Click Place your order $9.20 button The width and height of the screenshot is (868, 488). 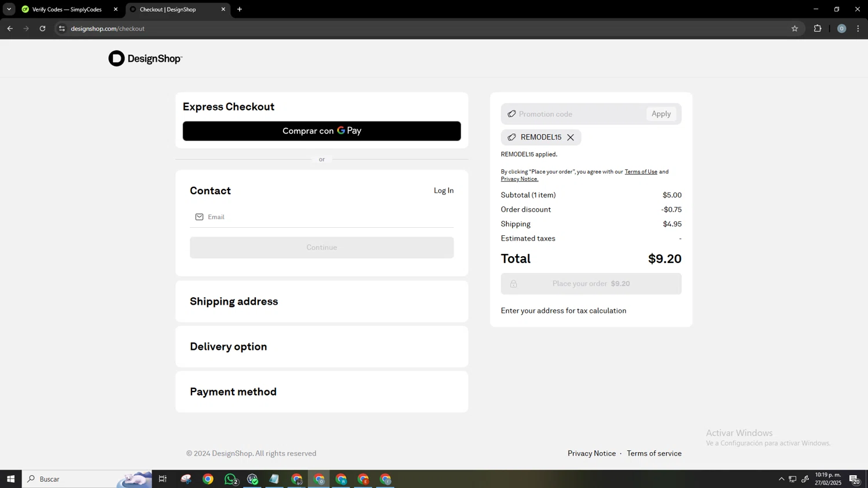(x=591, y=284)
